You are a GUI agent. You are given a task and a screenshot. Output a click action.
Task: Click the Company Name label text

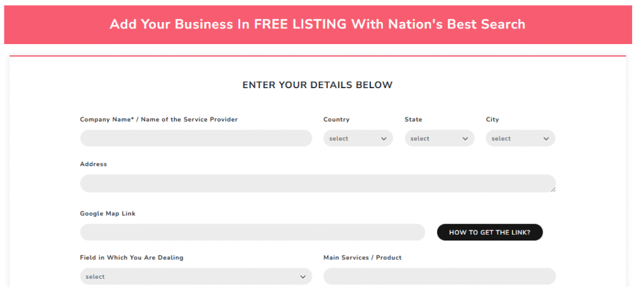[158, 120]
